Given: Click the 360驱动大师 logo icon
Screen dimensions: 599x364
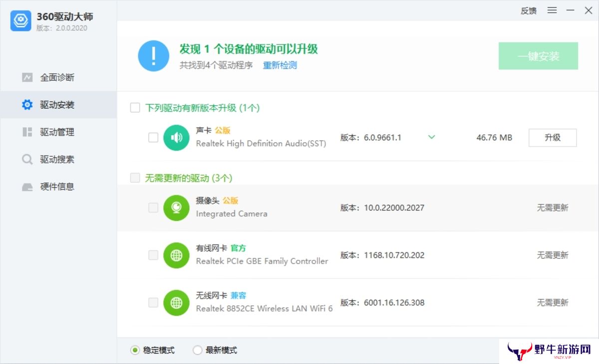Looking at the screenshot, I should [x=21, y=21].
